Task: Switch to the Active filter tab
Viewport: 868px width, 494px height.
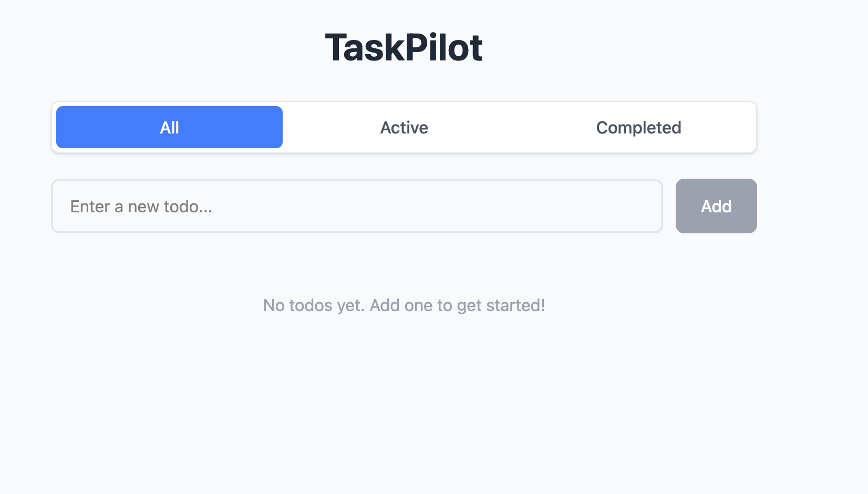Action: [404, 127]
